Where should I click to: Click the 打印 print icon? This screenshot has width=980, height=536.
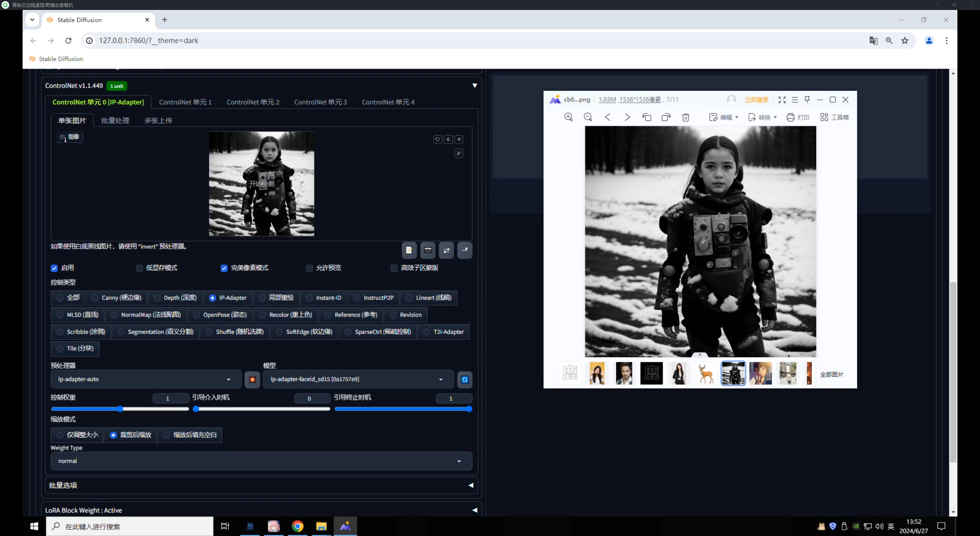(798, 117)
